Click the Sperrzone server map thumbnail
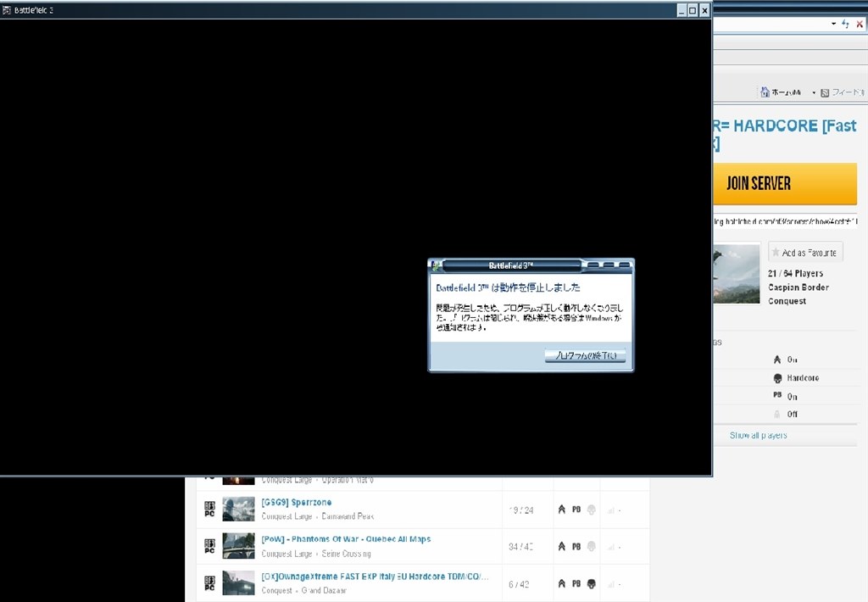Screen dimensions: 868x602 238,509
